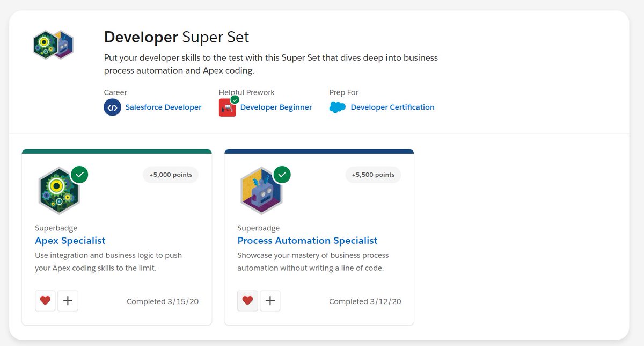The image size is (644, 346).
Task: Click the Completed 3/15/20 date text
Action: [163, 301]
